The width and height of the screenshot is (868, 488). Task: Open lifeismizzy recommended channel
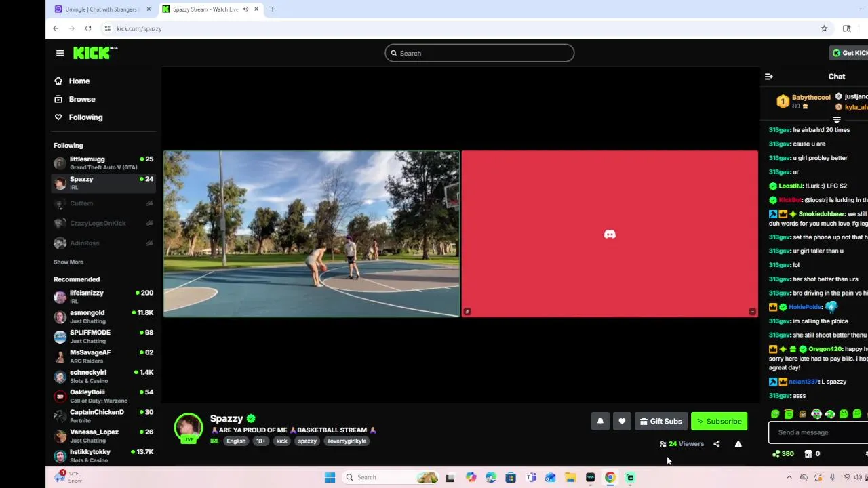point(104,297)
